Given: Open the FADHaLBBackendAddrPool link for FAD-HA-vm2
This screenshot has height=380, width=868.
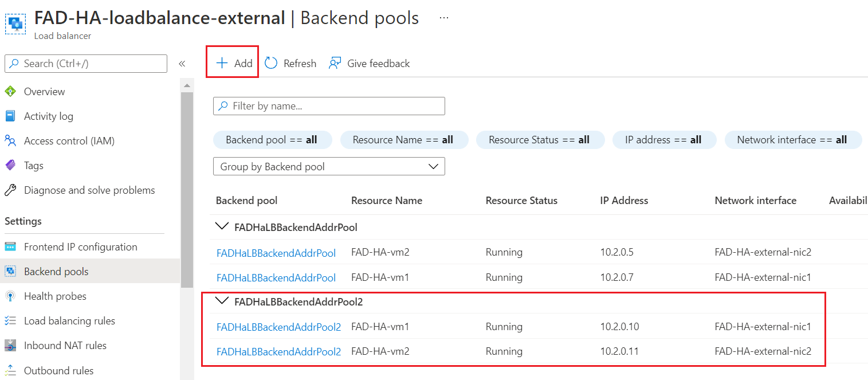Looking at the screenshot, I should coord(276,252).
